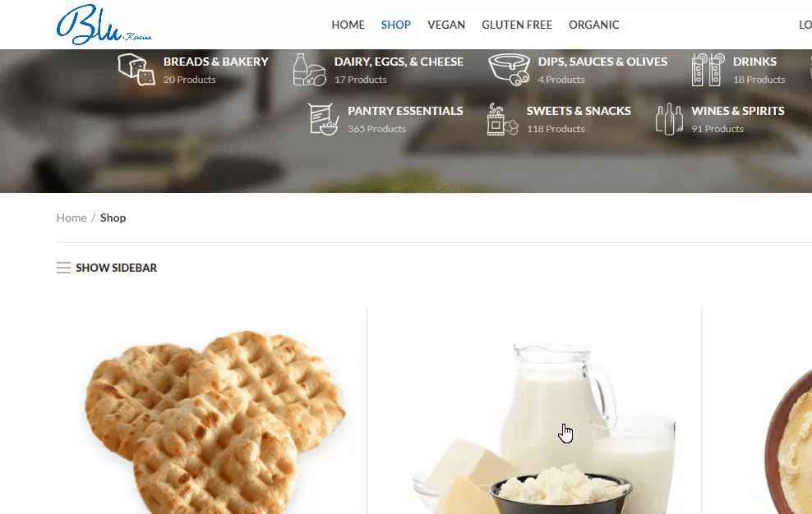Screen dimensions: 812x514
Task: Open the Gluten Free menu item
Action: (x=517, y=25)
